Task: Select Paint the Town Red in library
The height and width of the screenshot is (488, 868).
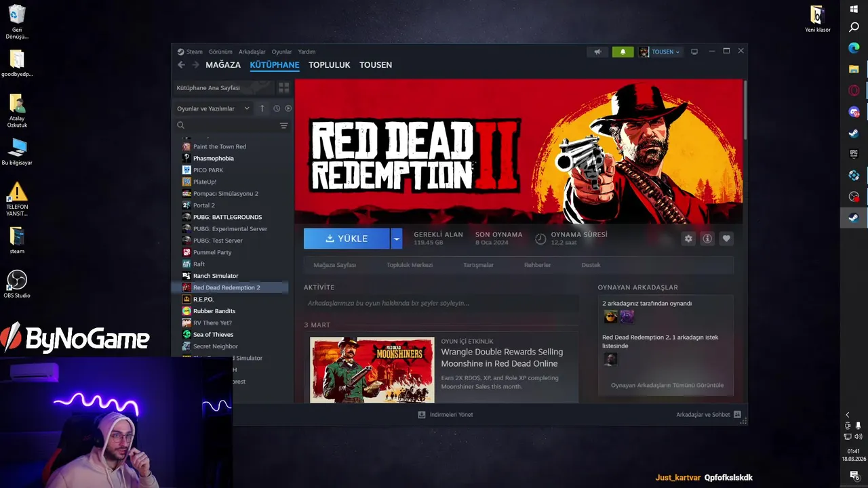Action: pyautogui.click(x=230, y=146)
